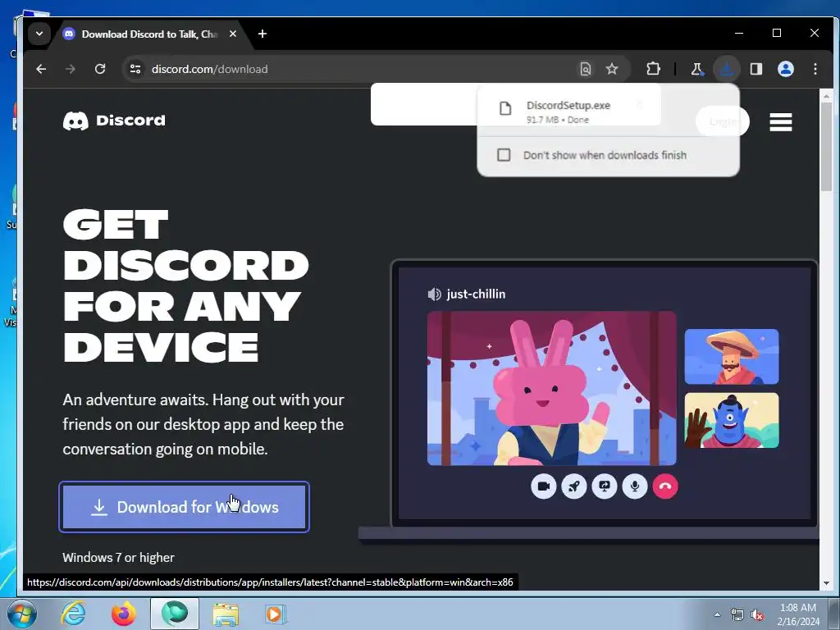This screenshot has height=630, width=840.
Task: Click the camera button in call illustration
Action: pos(544,486)
